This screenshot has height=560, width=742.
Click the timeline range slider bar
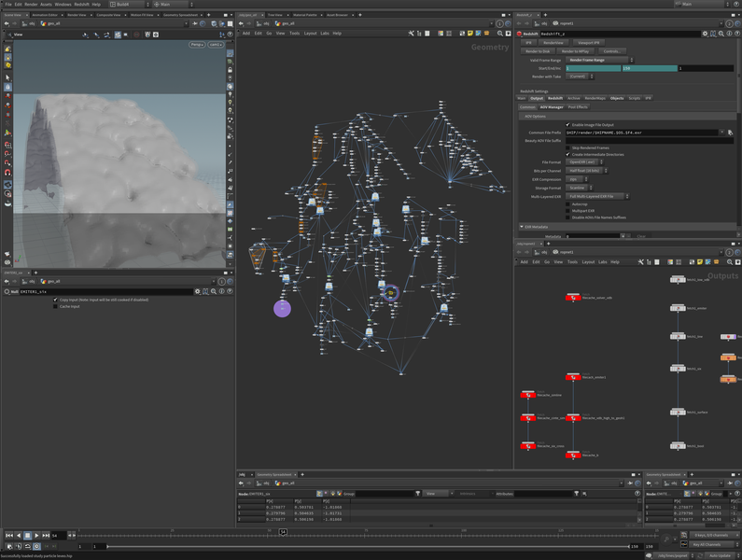click(x=368, y=546)
